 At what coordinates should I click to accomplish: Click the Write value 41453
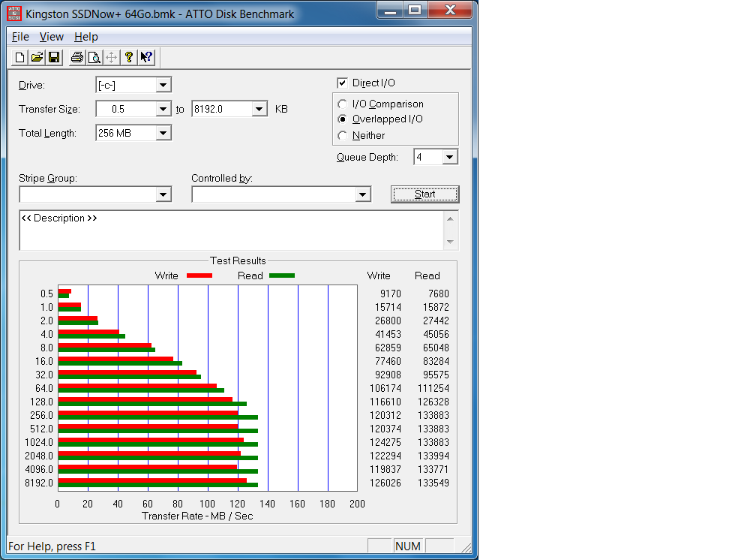click(x=388, y=334)
